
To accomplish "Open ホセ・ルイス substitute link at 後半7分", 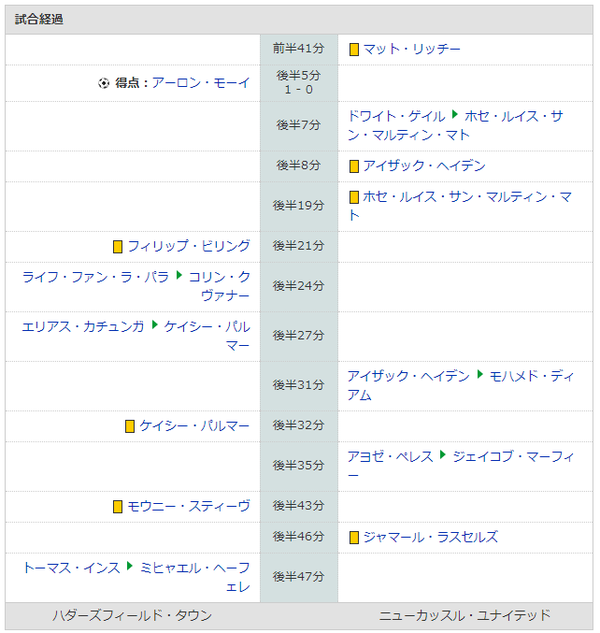I will pyautogui.click(x=455, y=126).
